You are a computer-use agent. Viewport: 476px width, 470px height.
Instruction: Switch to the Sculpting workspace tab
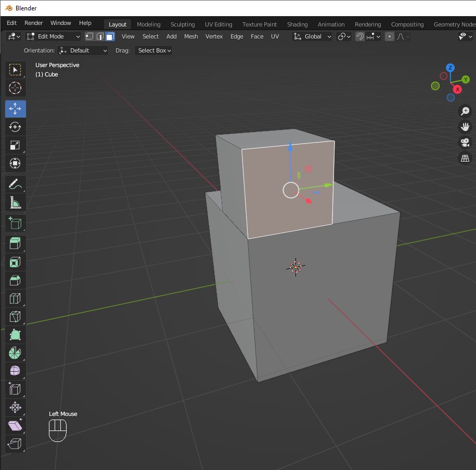coord(183,24)
